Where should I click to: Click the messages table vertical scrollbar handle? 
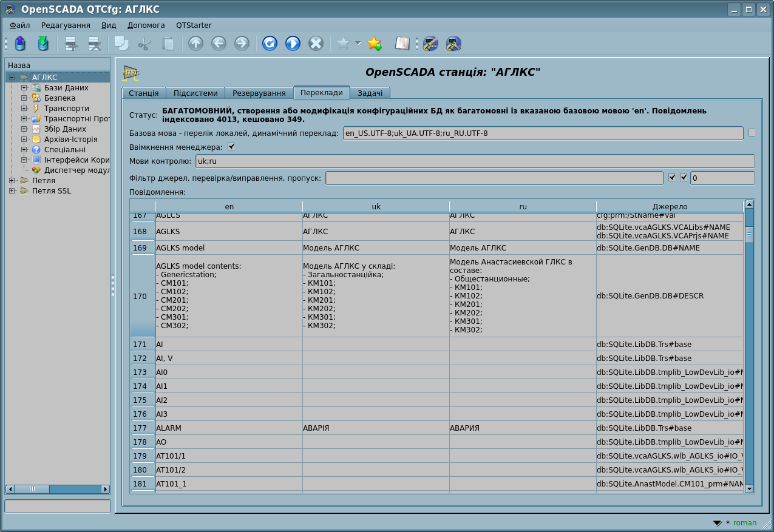[749, 234]
